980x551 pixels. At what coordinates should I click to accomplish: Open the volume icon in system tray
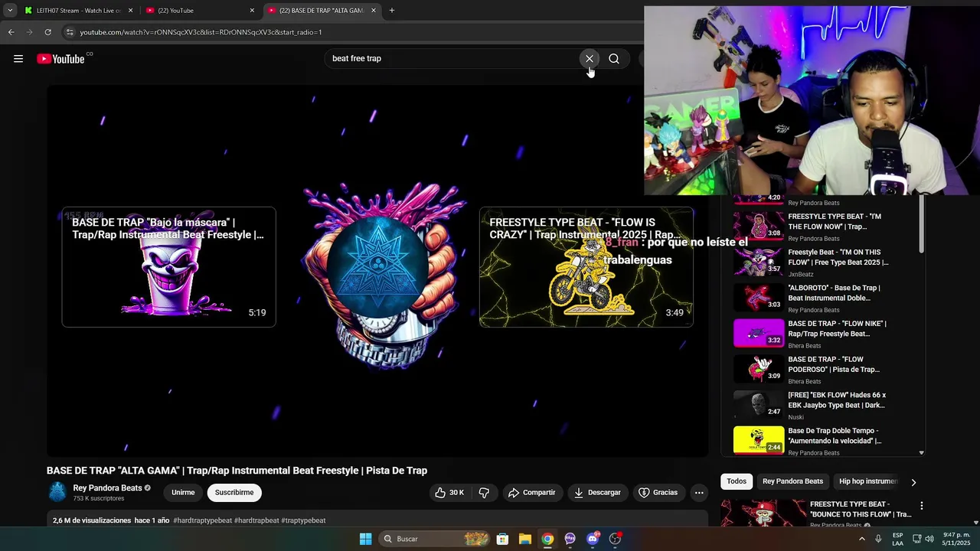pos(929,539)
